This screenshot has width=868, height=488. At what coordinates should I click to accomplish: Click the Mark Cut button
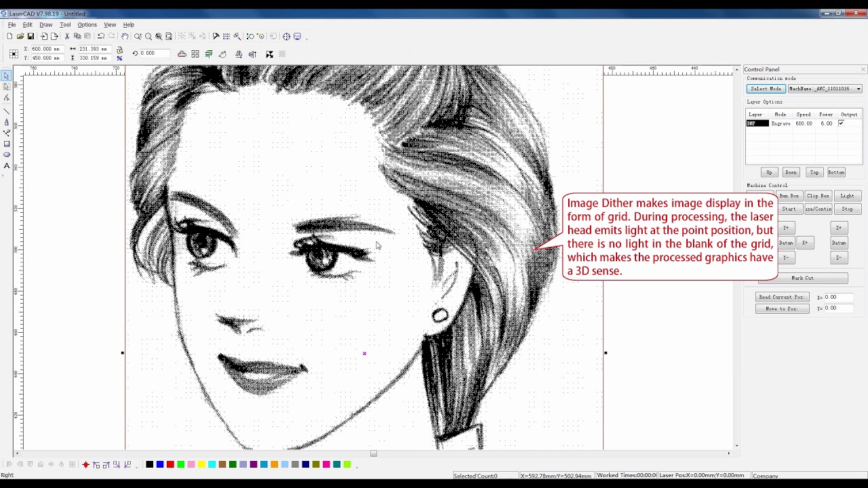[x=803, y=278]
